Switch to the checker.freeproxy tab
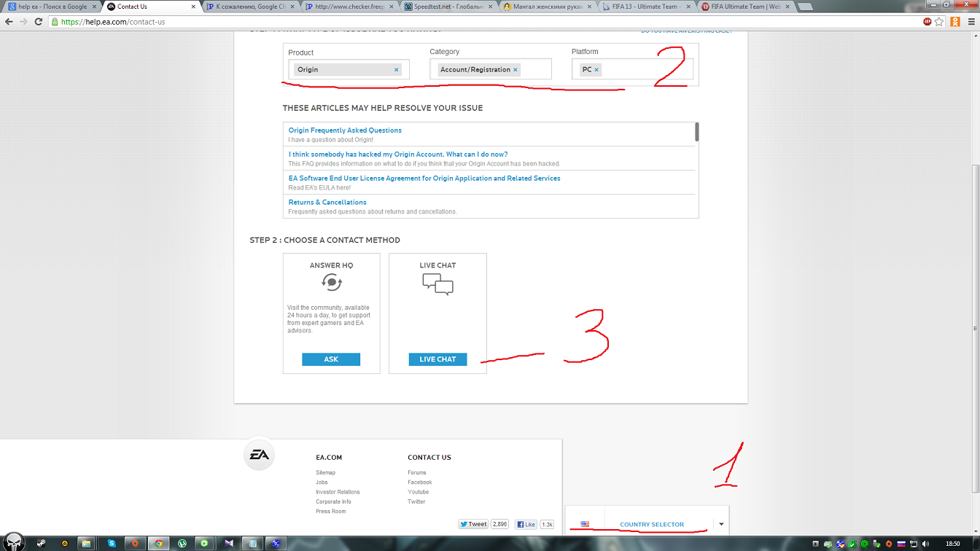Image resolution: width=980 pixels, height=551 pixels. click(348, 7)
